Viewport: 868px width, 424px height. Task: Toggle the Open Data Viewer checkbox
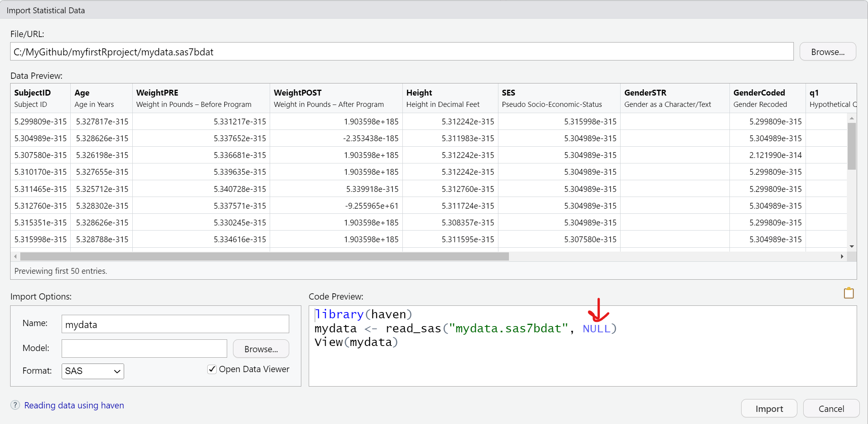pos(212,369)
